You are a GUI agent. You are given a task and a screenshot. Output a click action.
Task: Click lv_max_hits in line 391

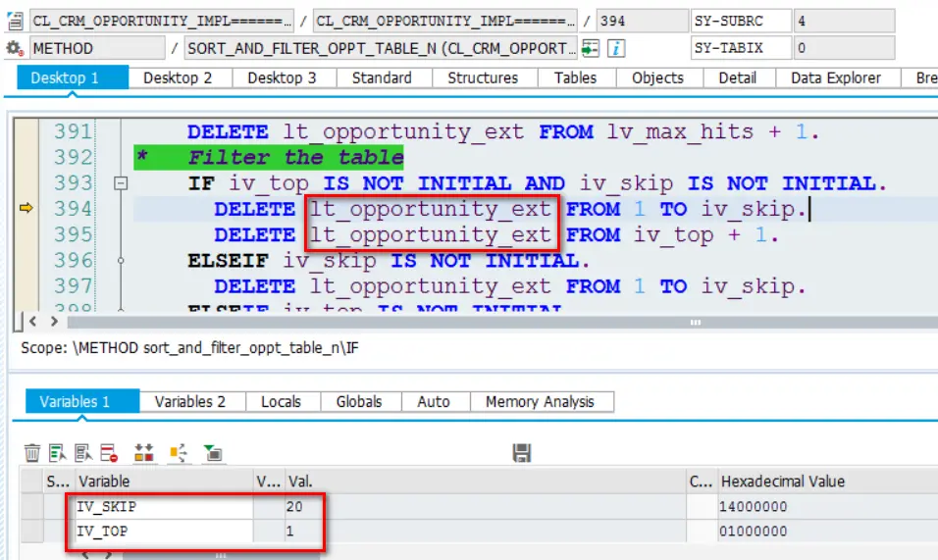tap(680, 131)
